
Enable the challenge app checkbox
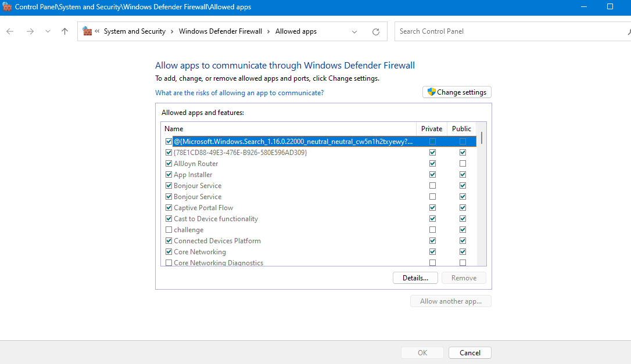(168, 229)
